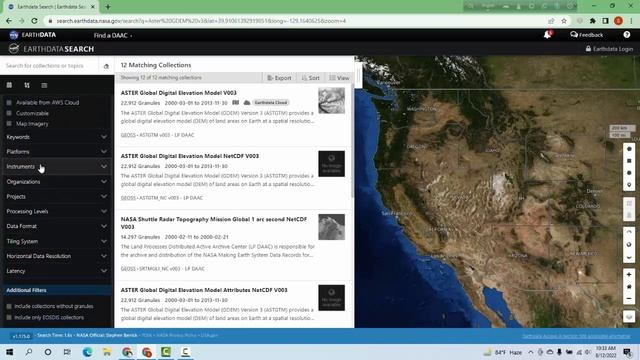The width and height of the screenshot is (640, 360).
Task: Click the Earthdata Cloud badge
Action: click(271, 103)
